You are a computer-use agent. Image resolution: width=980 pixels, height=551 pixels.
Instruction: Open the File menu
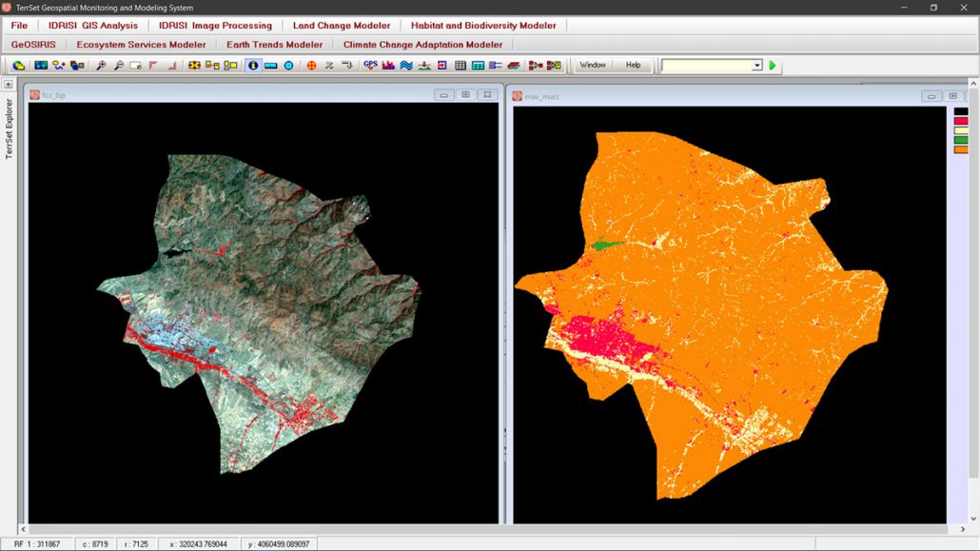(x=19, y=26)
